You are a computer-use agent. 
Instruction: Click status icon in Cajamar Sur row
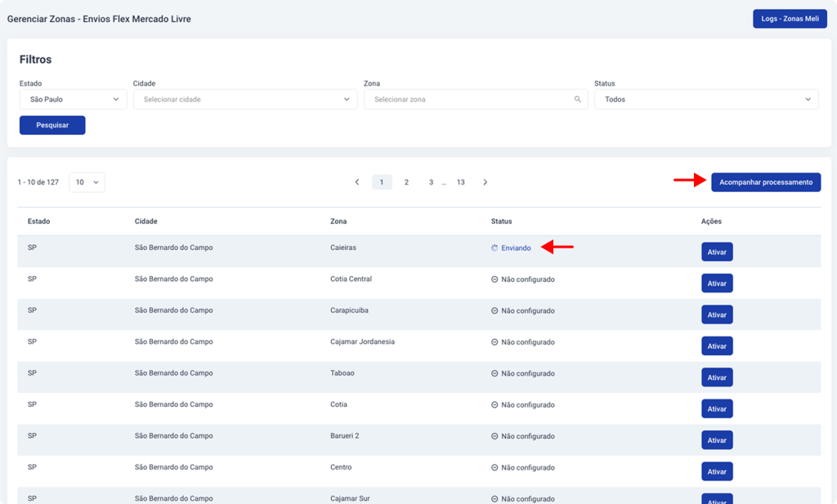(x=495, y=499)
